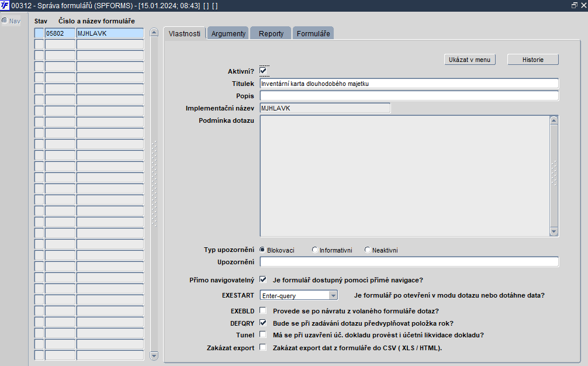Check the Zakázat export checkbox

263,347
